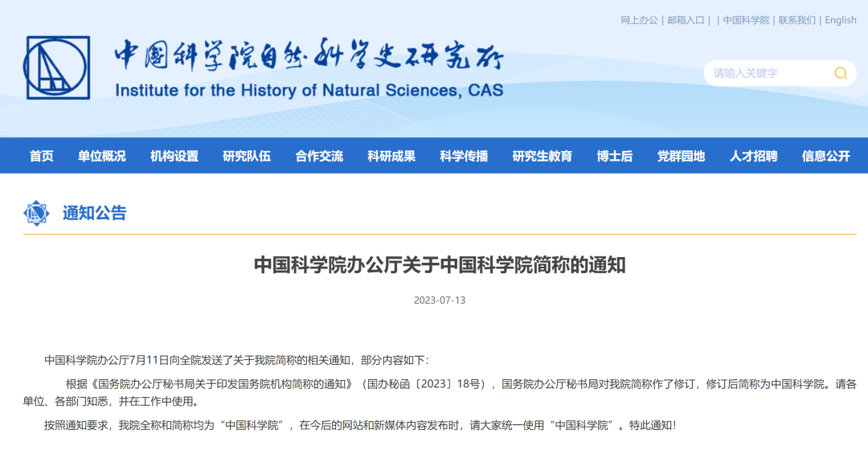868x466 pixels.
Task: Open the 合作交流 navigation item
Action: click(x=319, y=156)
